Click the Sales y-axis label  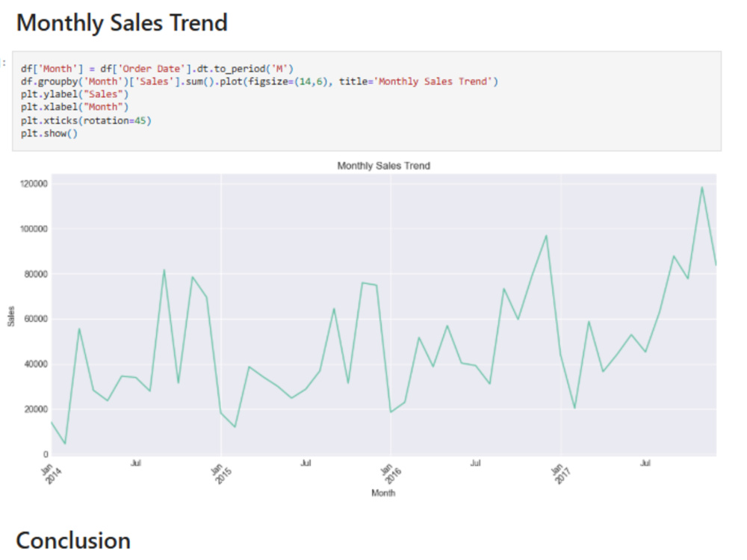11,316
